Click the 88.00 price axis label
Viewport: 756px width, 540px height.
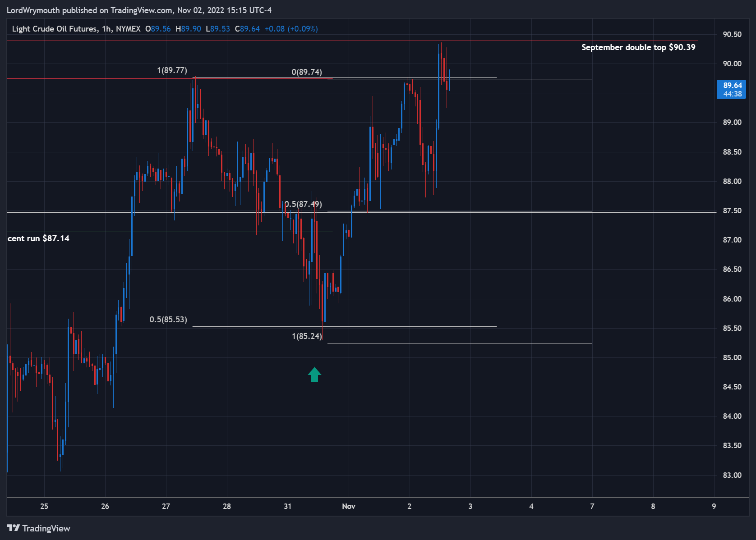[x=732, y=181]
